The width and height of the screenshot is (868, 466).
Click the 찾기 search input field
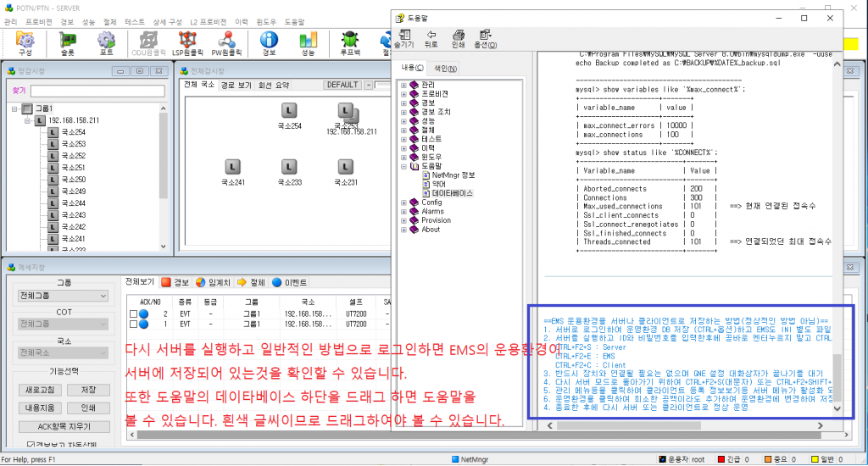pos(97,91)
